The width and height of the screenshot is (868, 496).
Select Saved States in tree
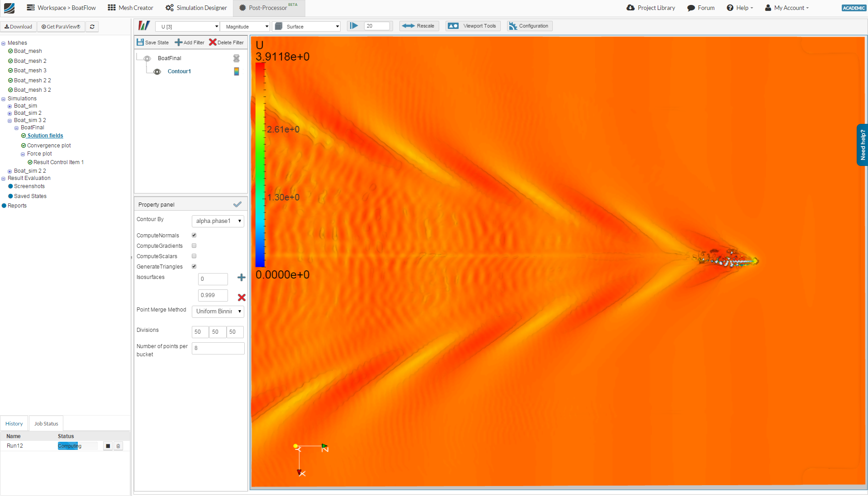30,196
